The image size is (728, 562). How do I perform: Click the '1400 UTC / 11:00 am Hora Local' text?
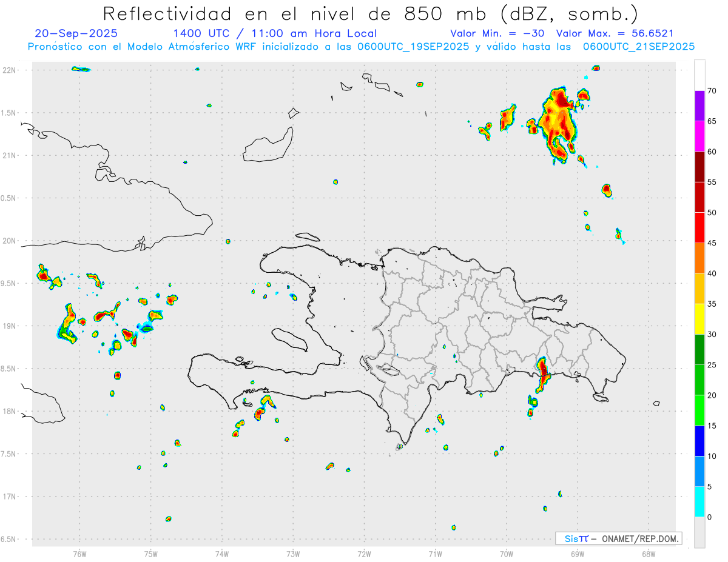pos(275,33)
